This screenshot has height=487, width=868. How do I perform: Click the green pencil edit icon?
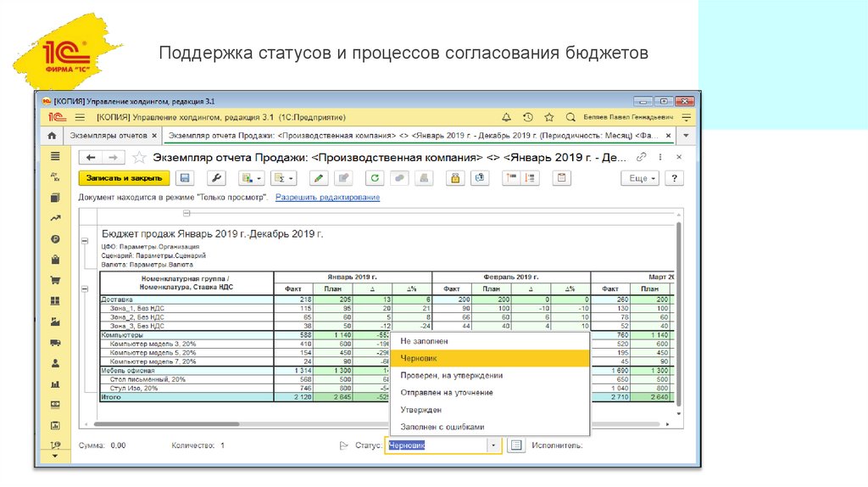tap(318, 178)
